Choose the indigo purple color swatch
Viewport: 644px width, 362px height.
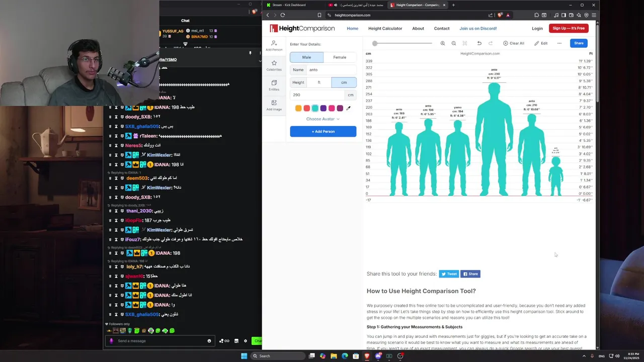pyautogui.click(x=324, y=108)
